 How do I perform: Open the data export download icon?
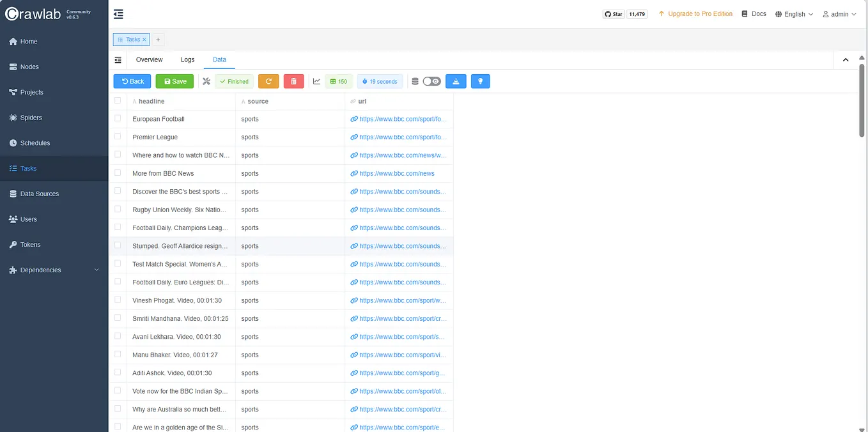point(455,81)
